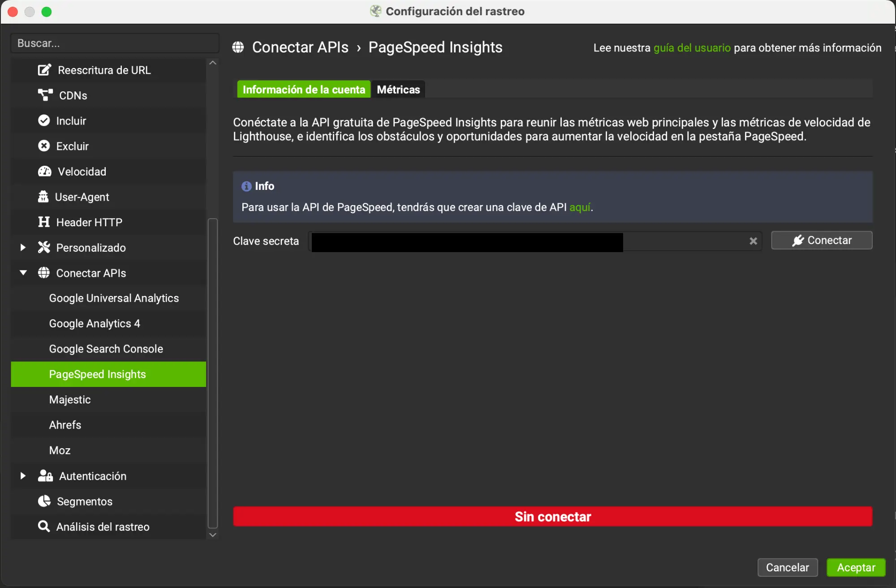Click the Reescritura de URL edit icon
This screenshot has height=588, width=896.
point(44,70)
